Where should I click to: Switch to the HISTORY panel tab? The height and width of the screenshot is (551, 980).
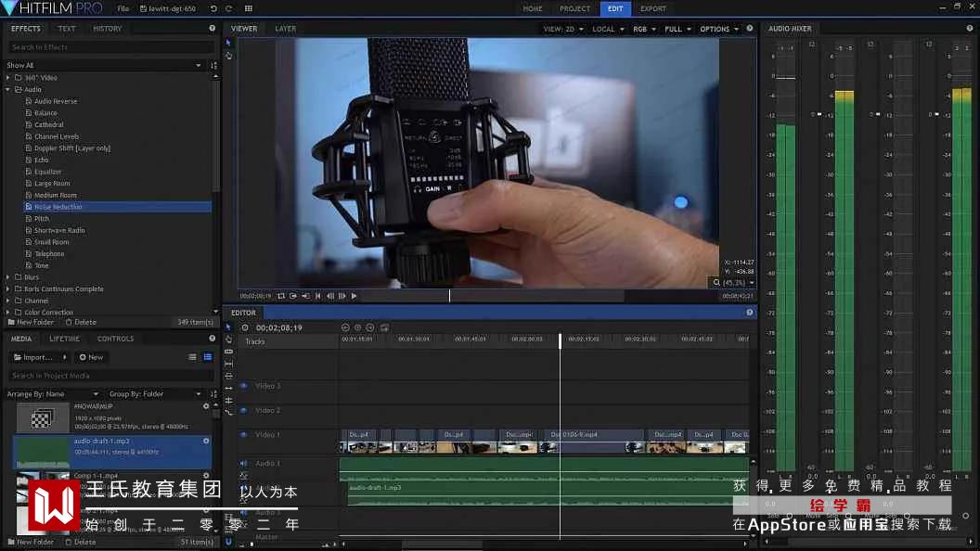pos(108,29)
